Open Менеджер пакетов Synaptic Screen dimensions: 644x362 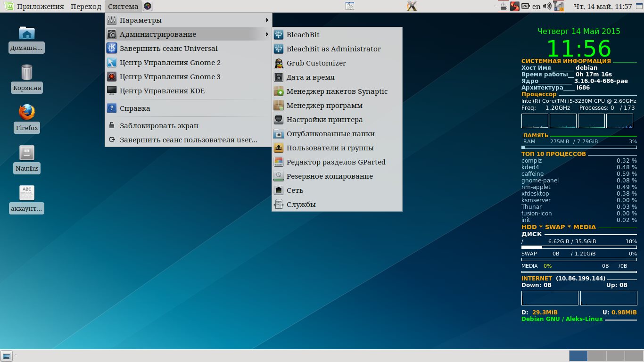(x=337, y=91)
